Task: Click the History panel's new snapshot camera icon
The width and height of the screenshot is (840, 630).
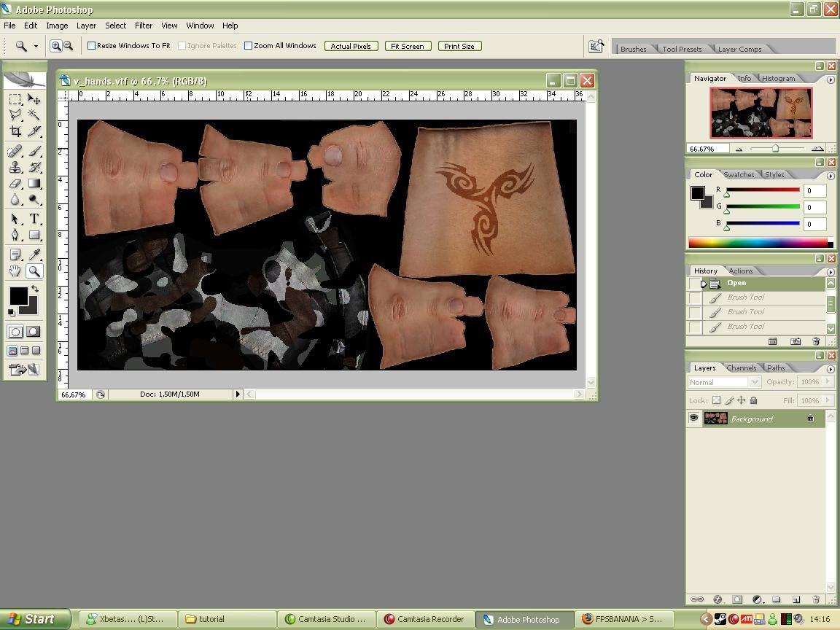Action: coord(795,341)
